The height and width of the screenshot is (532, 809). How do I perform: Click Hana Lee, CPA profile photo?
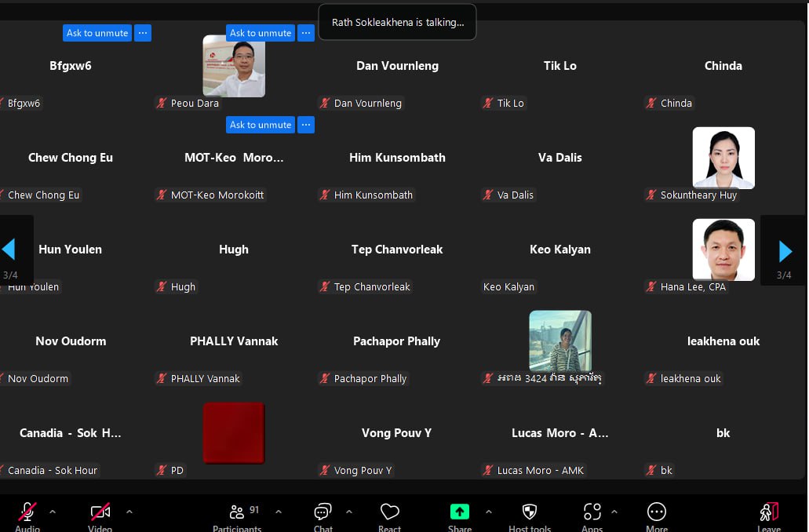pyautogui.click(x=723, y=250)
